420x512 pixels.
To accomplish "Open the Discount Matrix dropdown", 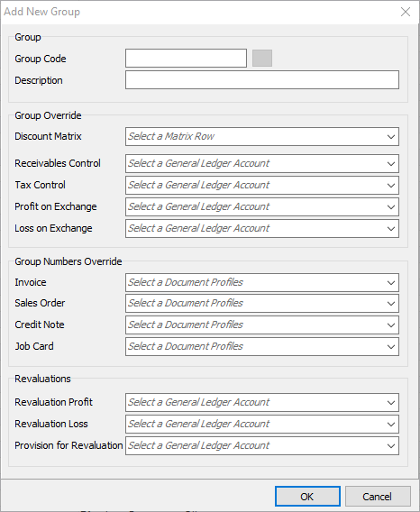I will click(x=262, y=136).
